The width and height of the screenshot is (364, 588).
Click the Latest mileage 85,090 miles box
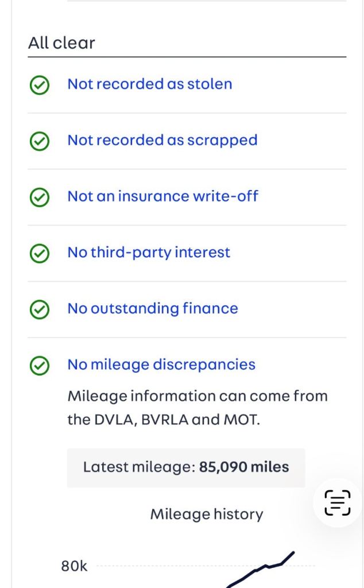click(186, 467)
